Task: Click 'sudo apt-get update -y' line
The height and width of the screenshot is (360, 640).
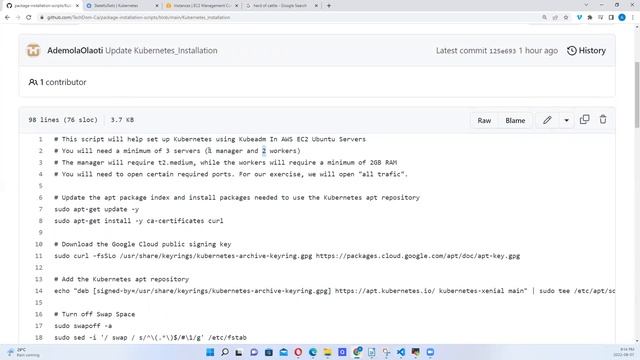Action: (97, 209)
